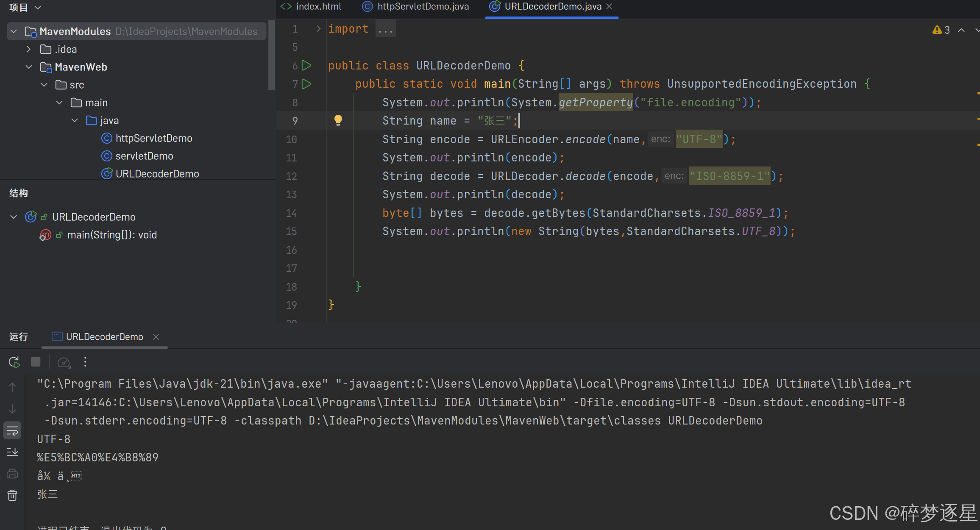Expand the .idea folder
The height and width of the screenshot is (530, 980).
[29, 49]
